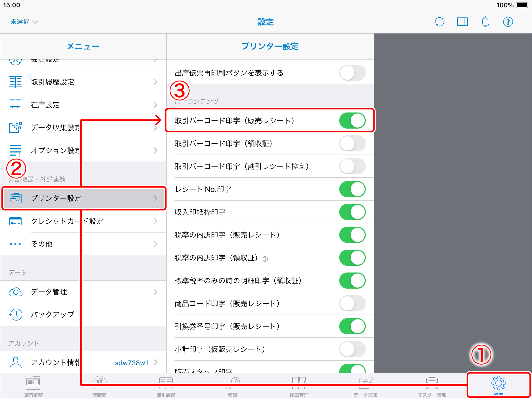Expand その他 chevron
The width and height of the screenshot is (532, 399).
coord(156,244)
